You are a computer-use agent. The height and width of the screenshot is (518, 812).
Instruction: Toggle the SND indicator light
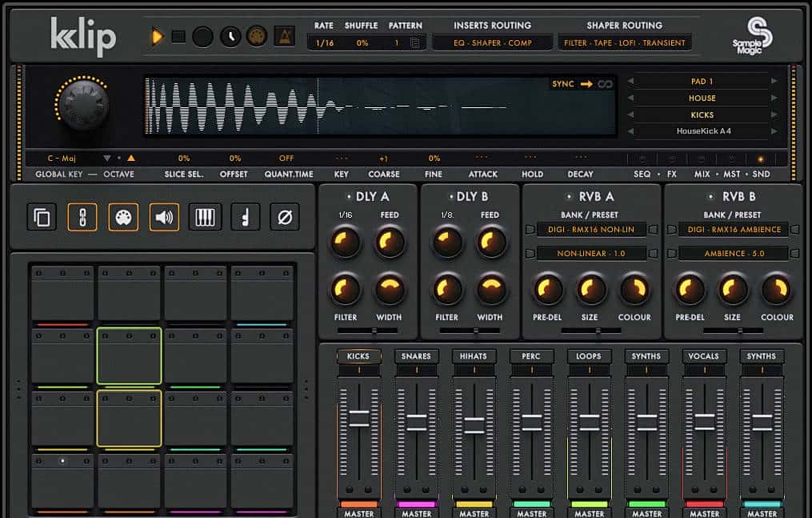[x=760, y=159]
